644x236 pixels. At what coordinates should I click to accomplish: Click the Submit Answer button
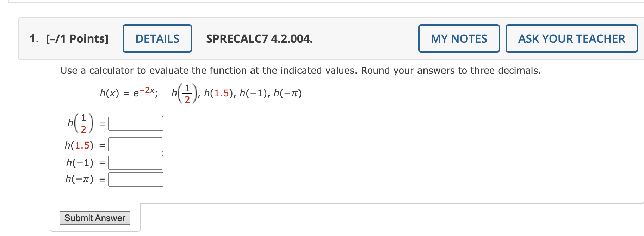(95, 218)
